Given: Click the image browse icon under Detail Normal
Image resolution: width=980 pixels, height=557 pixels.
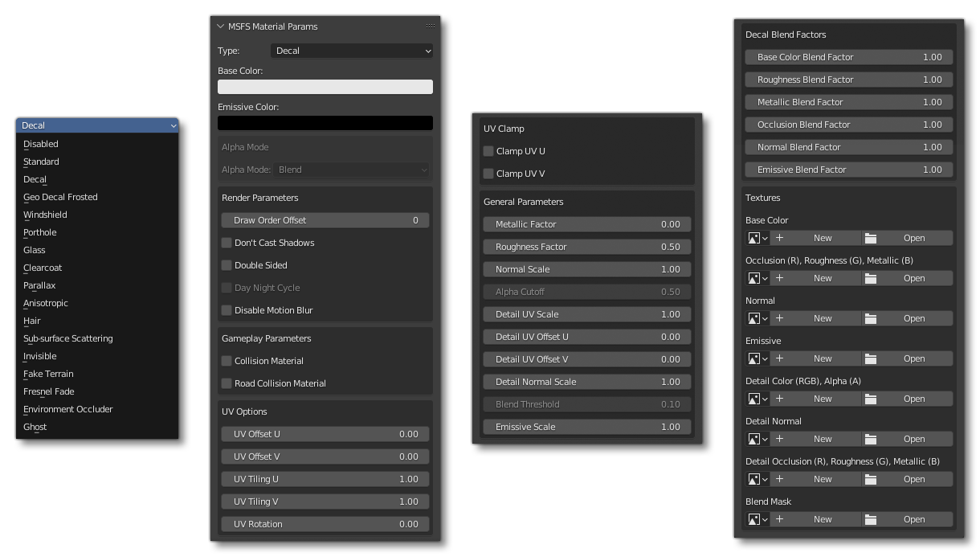Looking at the screenshot, I should coord(757,439).
